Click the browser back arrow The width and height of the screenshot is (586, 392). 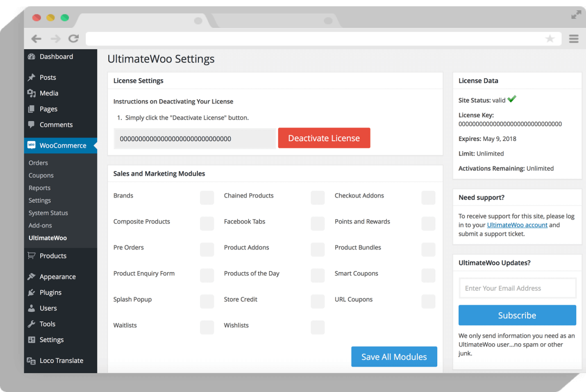coord(36,39)
